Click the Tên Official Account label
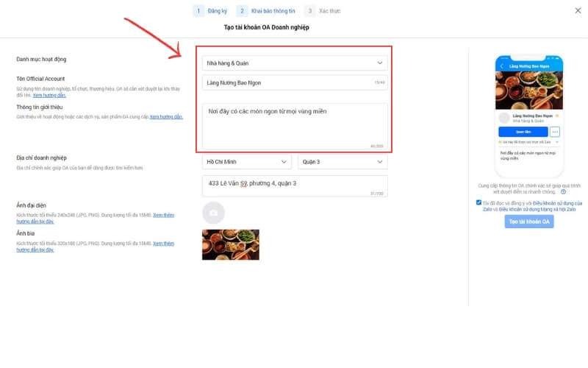The width and height of the screenshot is (588, 368). (40, 79)
